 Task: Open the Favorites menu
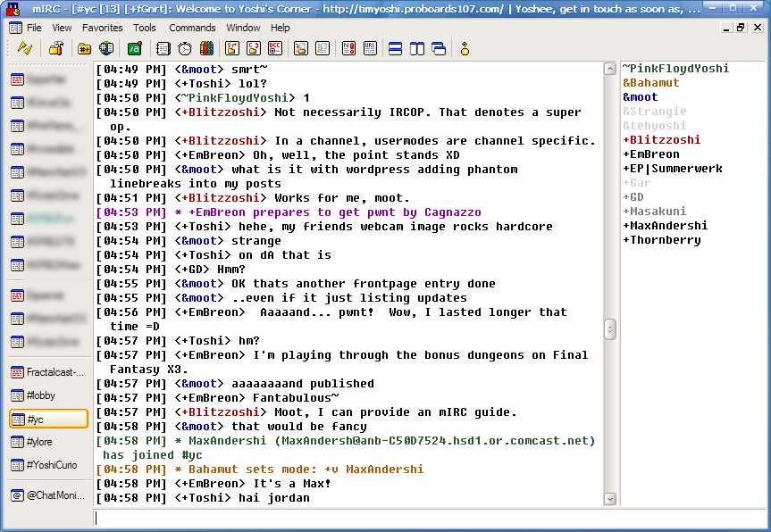[102, 28]
